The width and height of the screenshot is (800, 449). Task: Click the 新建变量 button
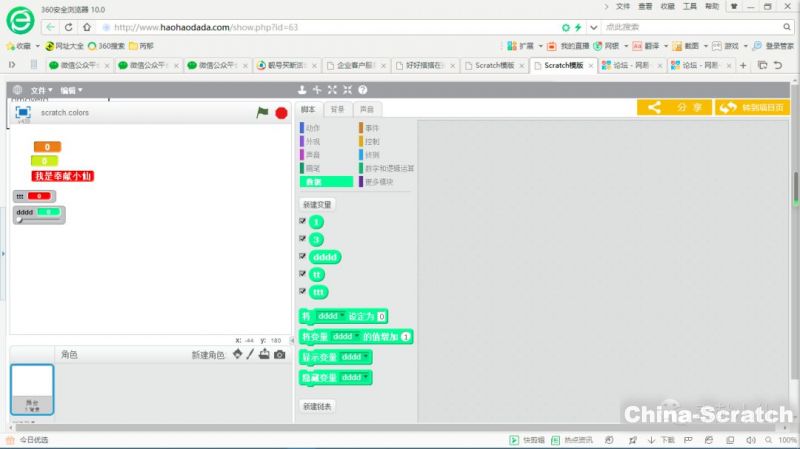click(317, 204)
